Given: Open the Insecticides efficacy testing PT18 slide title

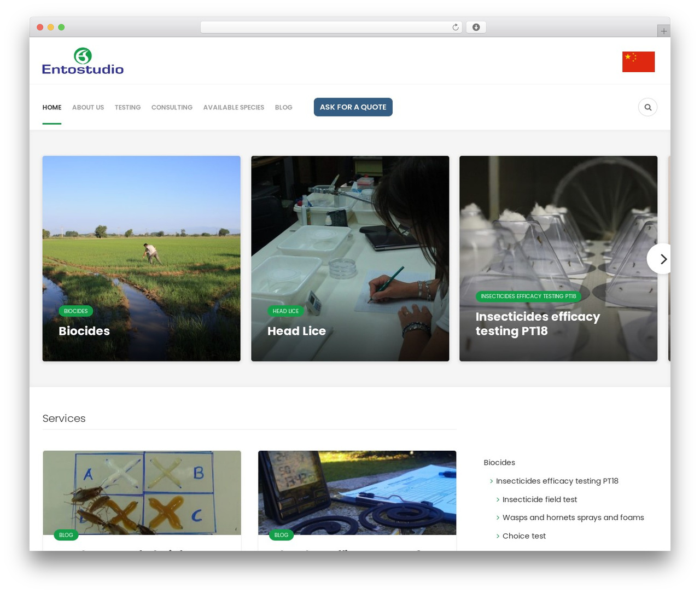Looking at the screenshot, I should click(x=538, y=324).
